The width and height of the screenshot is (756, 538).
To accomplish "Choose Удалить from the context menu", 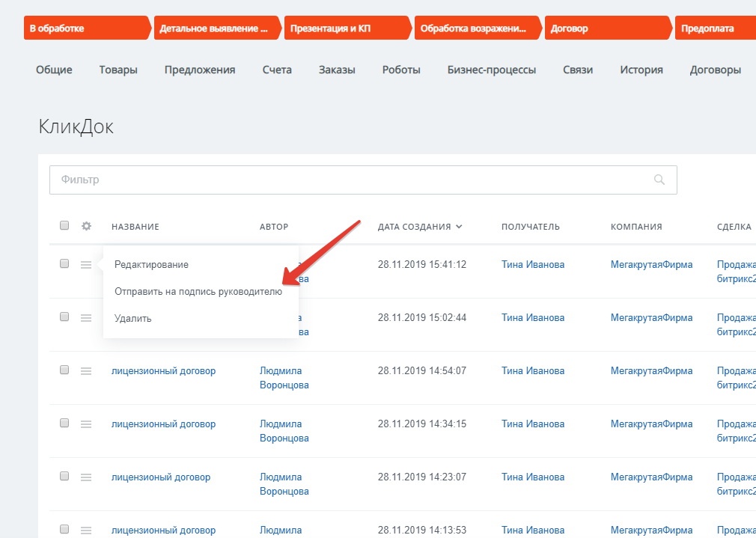I will click(133, 318).
